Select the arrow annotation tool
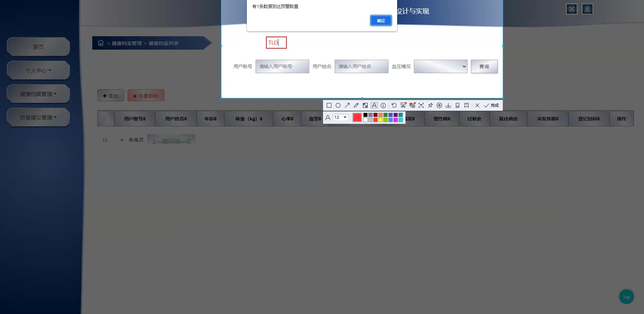The width and height of the screenshot is (644, 314). click(347, 105)
